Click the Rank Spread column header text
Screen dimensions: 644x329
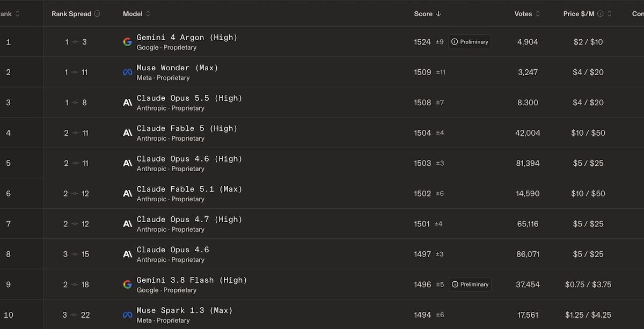pos(71,14)
